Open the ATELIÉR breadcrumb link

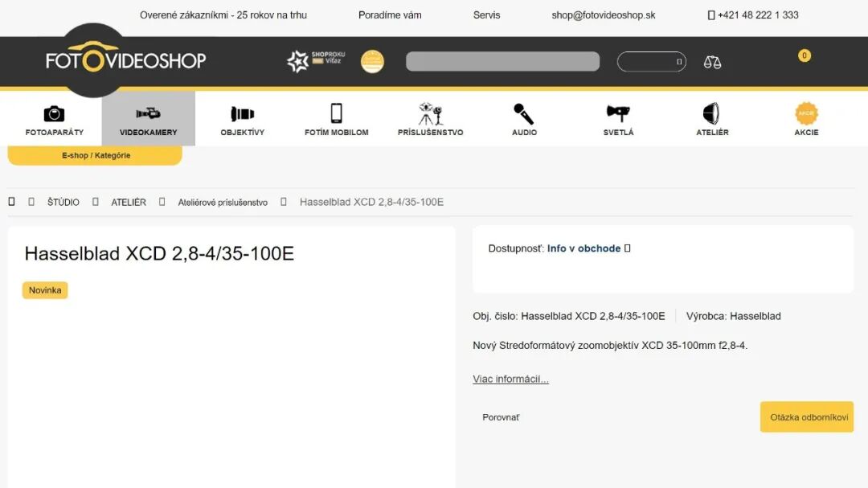[x=129, y=202]
